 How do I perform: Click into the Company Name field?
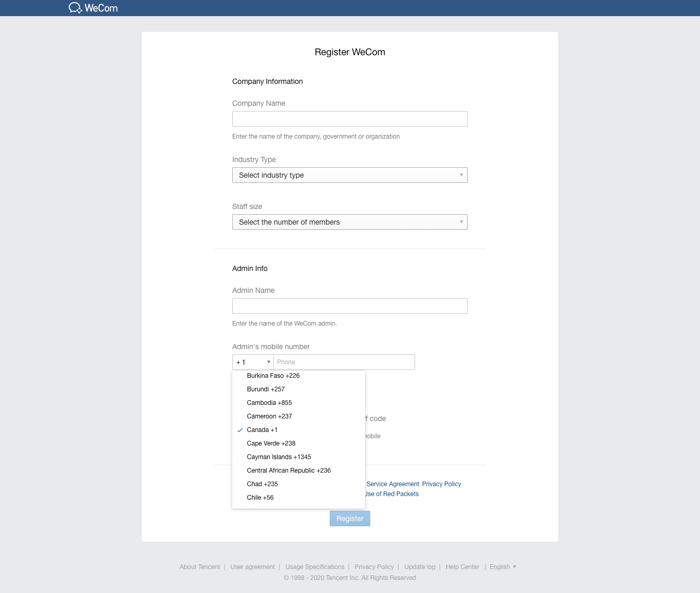349,119
